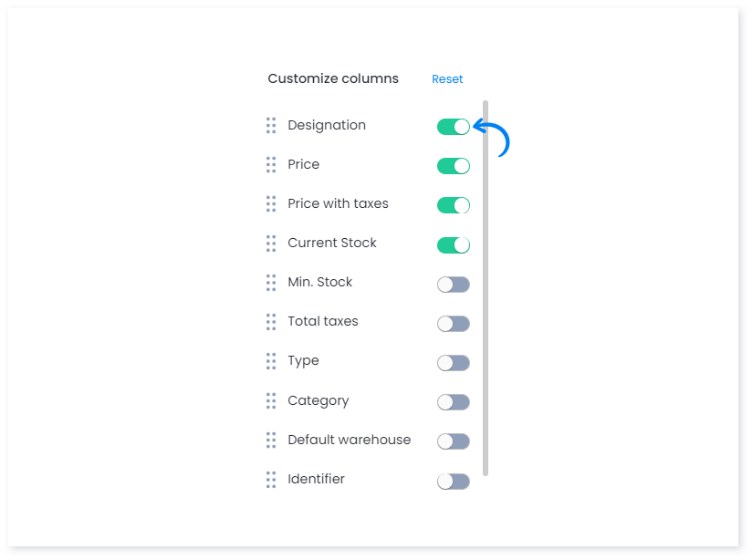This screenshot has width=752, height=560.
Task: Click the drag handle next to Price
Action: pyautogui.click(x=270, y=164)
